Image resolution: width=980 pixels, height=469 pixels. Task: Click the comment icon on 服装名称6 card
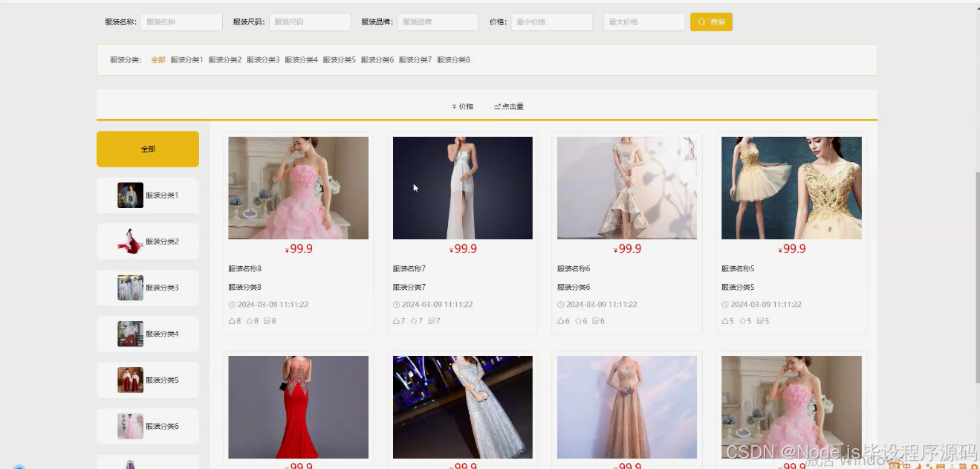[596, 321]
